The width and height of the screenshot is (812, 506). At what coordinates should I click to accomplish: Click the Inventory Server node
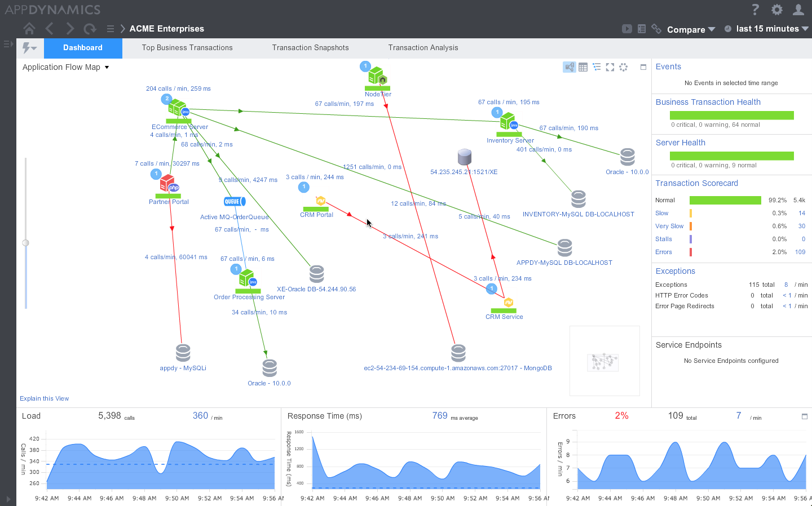[509, 122]
